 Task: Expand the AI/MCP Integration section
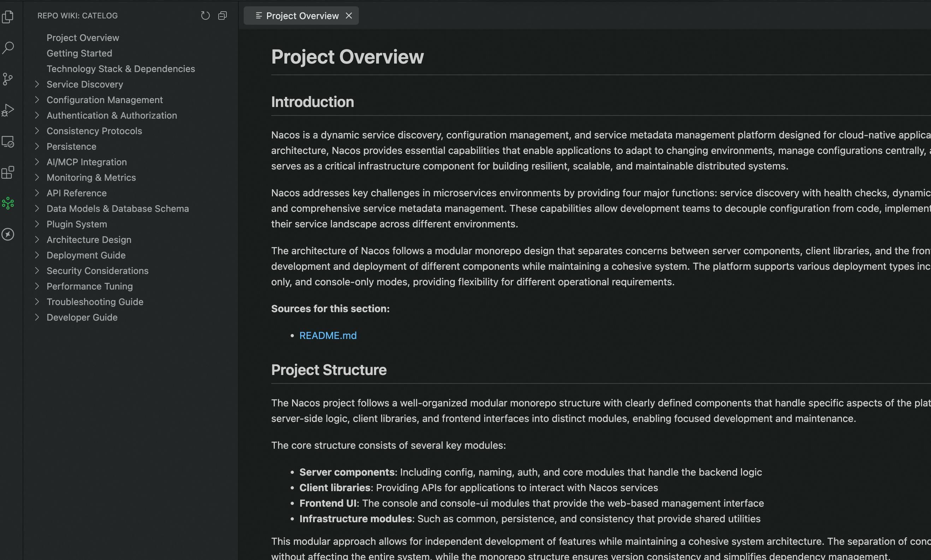37,162
